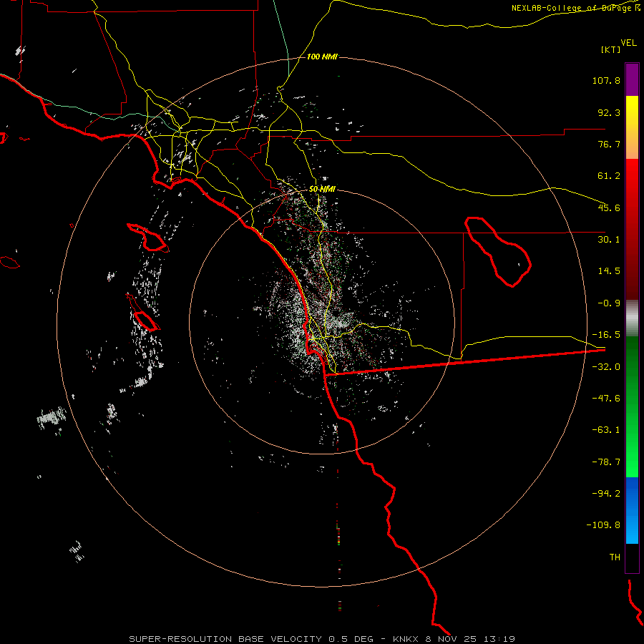Screen dimensions: 644x644
Task: Click the -109.8 velocity scale value
Action: click(603, 525)
